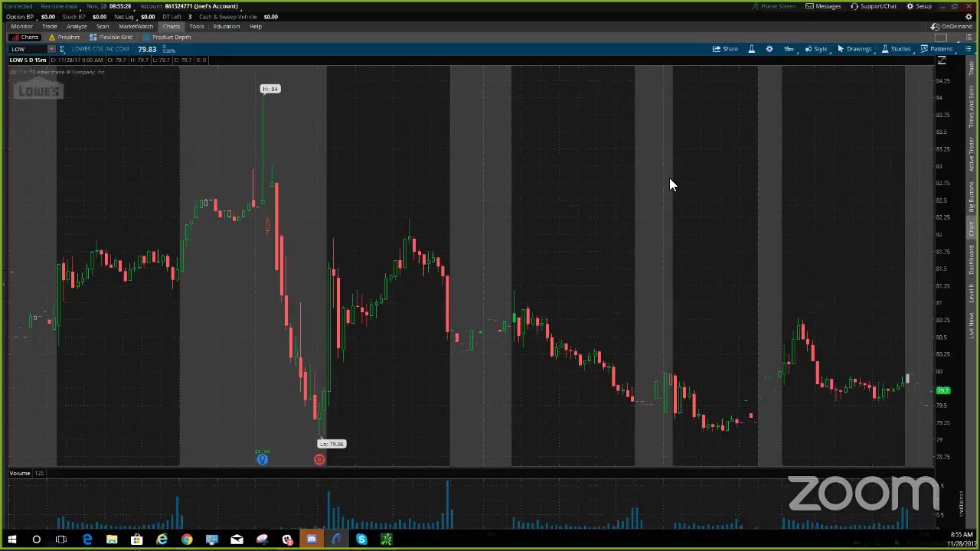
Task: Open the Tools tab
Action: click(x=197, y=26)
